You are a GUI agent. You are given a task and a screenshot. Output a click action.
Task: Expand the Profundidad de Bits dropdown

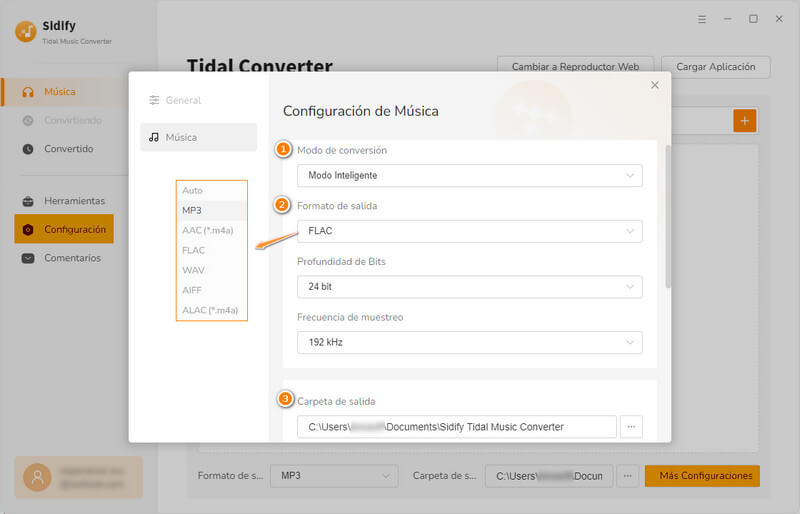click(469, 287)
